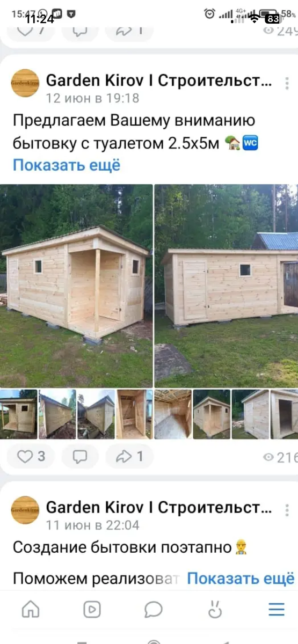Open large right photo of cabin side
The image size is (298, 644).
click(227, 286)
